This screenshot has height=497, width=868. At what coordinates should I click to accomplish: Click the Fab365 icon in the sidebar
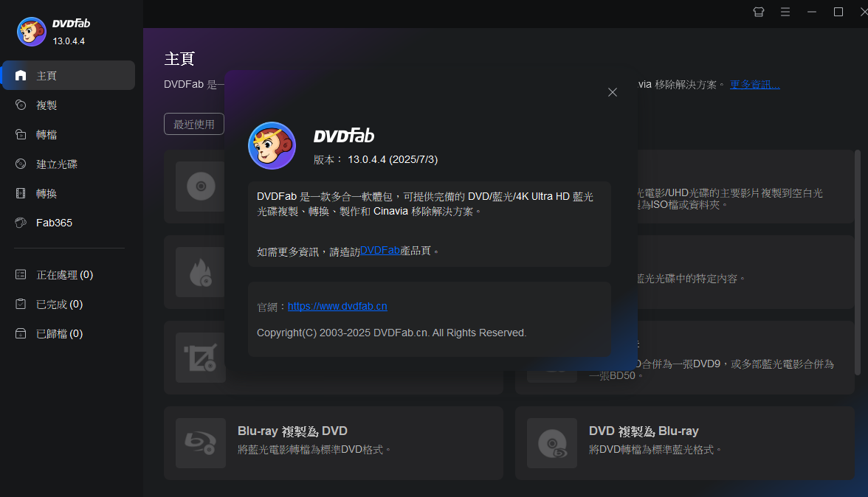pyautogui.click(x=21, y=223)
